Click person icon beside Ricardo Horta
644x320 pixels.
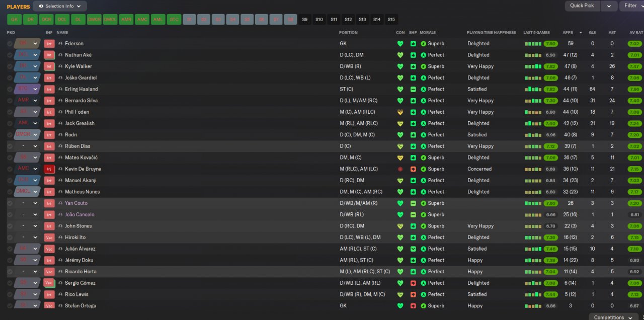pyautogui.click(x=60, y=272)
